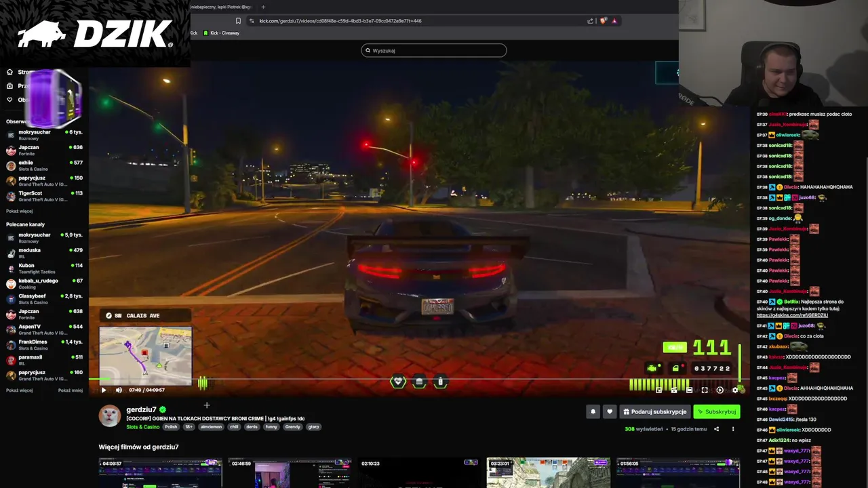Click the search field labeled Wyszukaj
Viewport: 868px width, 488px height.
click(434, 50)
